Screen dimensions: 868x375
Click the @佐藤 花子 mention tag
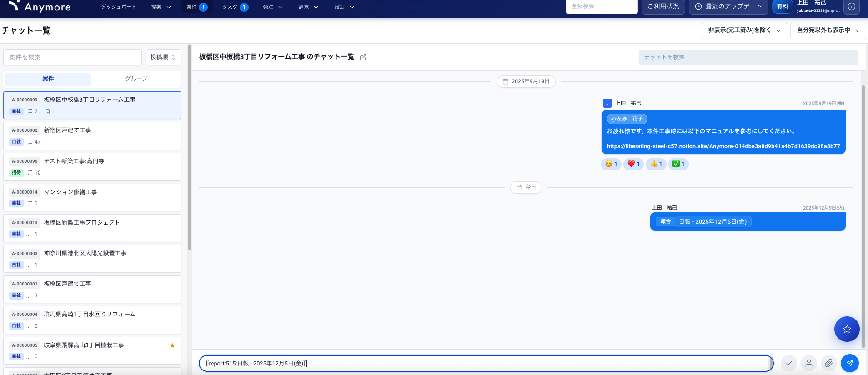click(627, 119)
